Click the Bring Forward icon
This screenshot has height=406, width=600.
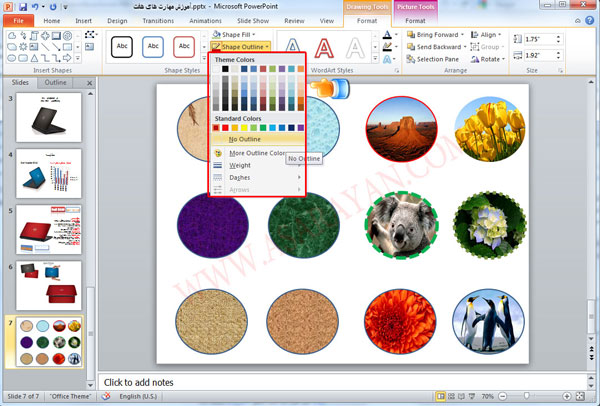(411, 35)
